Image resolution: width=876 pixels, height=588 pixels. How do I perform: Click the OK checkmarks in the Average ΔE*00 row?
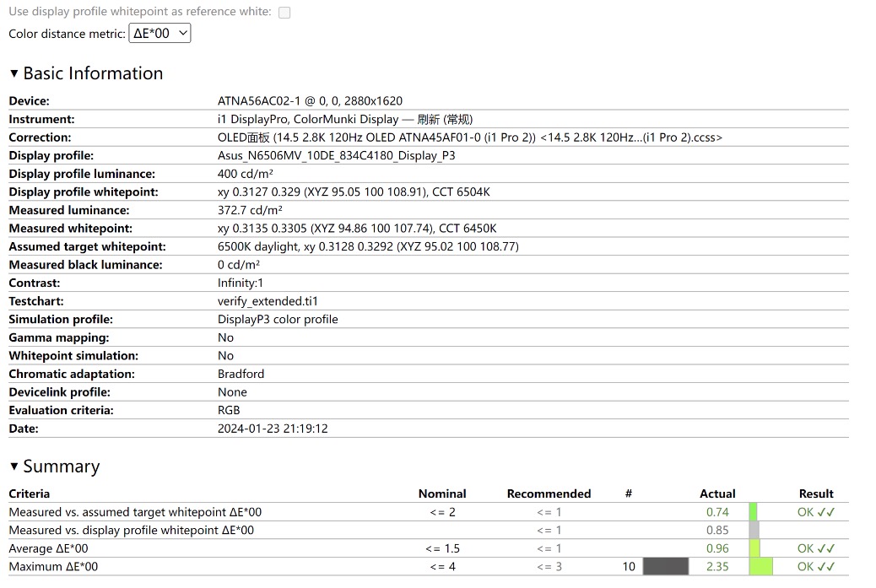coord(816,548)
